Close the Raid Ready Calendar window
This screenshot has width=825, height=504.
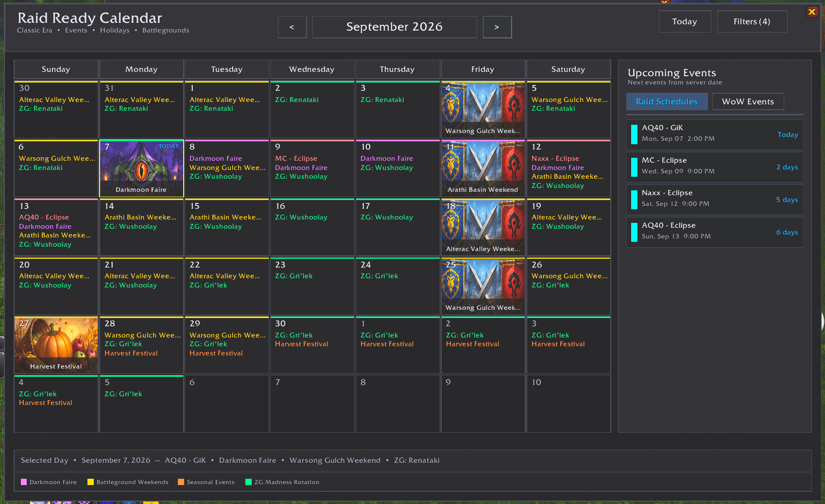click(812, 12)
